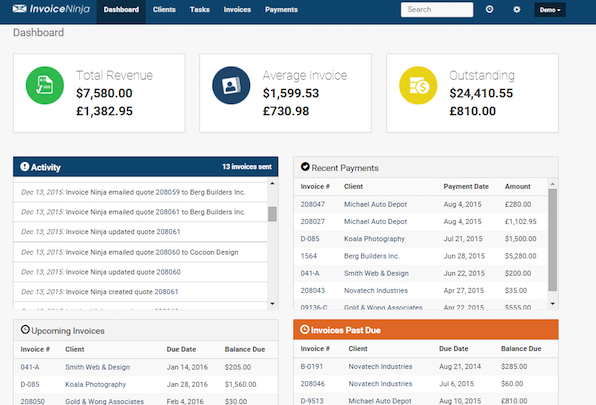
Task: Click the £1,102.95 payment amount
Action: click(521, 221)
